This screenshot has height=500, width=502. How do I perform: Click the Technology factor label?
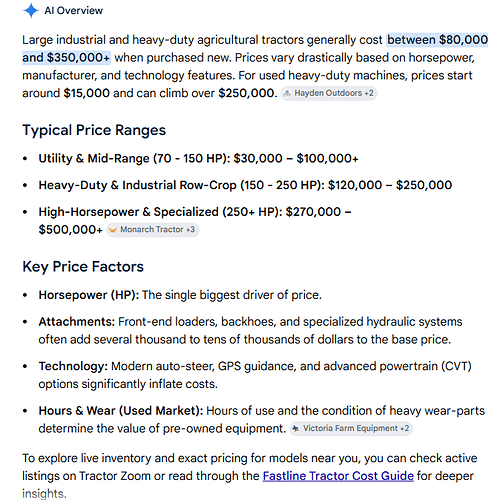[73, 366]
